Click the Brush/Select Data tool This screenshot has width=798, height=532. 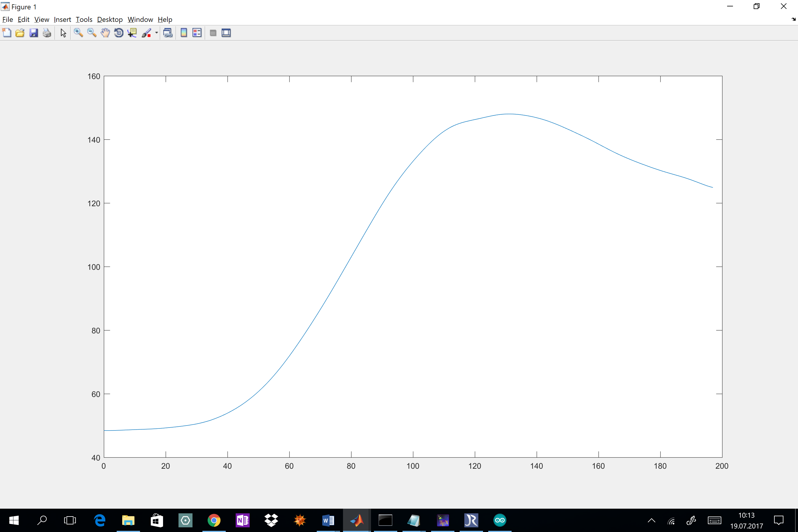(x=147, y=33)
